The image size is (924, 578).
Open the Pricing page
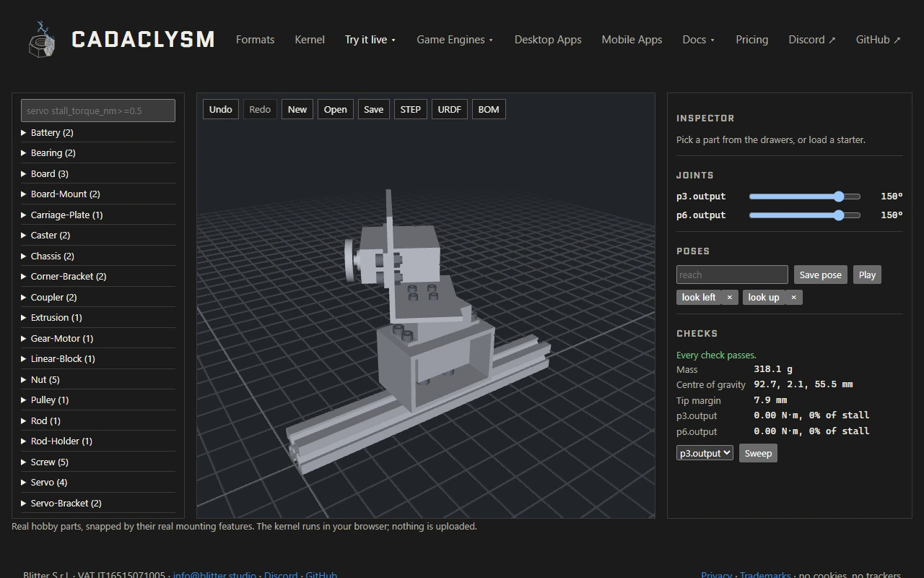point(751,40)
